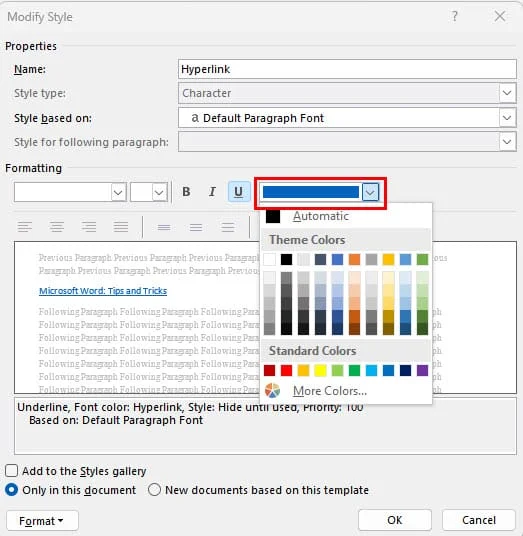Pick the yellow standard color
The height and width of the screenshot is (536, 523).
pyautogui.click(x=320, y=370)
